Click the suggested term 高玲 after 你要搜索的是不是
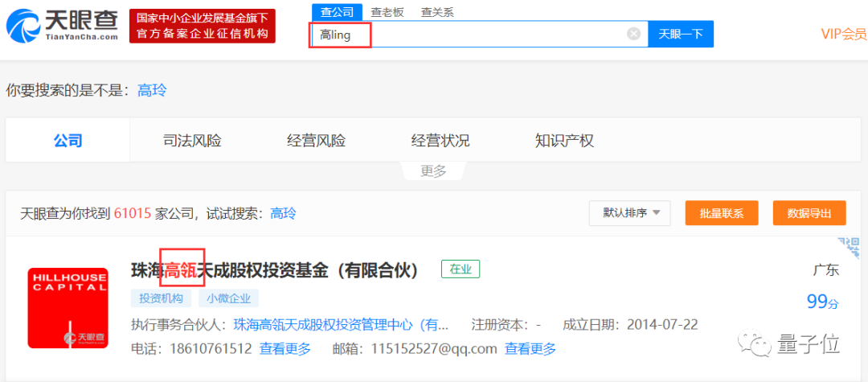Viewport: 868px width, 382px height. click(x=152, y=90)
